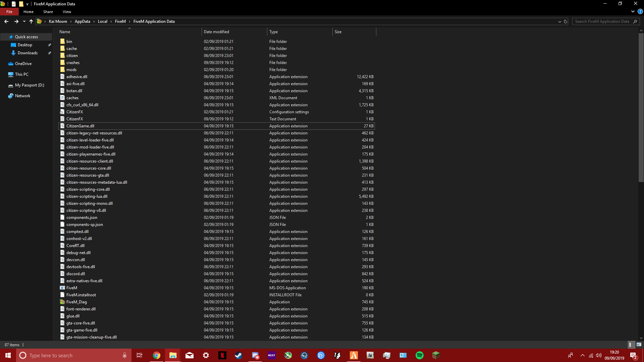Launch Google Chrome from the taskbar
644x362 pixels.
[x=157, y=355]
